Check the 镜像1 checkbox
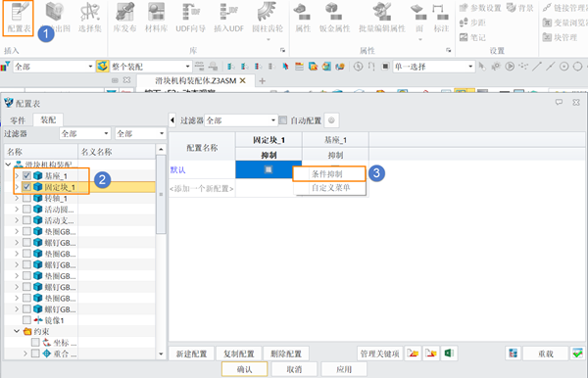 click(x=26, y=320)
